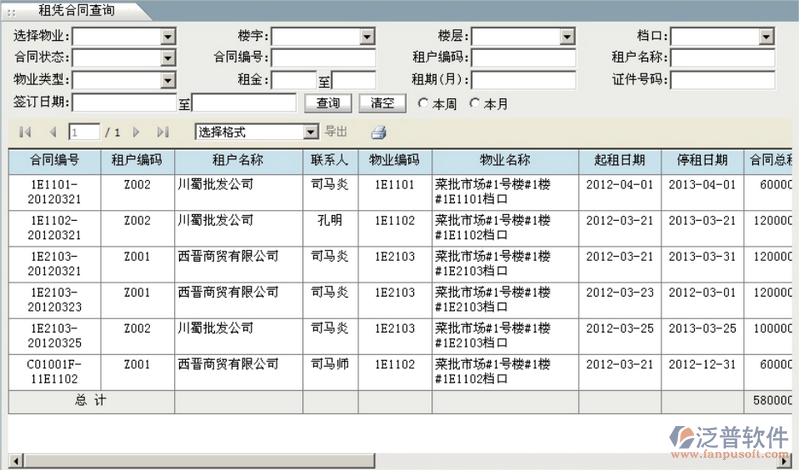The image size is (799, 470).
Task: Click the printer icon to print
Action: pos(379,133)
